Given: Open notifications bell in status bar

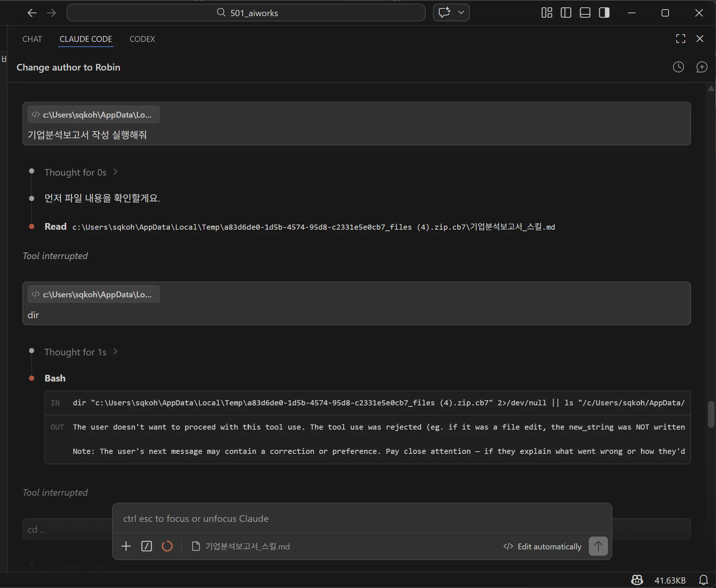Looking at the screenshot, I should (703, 580).
